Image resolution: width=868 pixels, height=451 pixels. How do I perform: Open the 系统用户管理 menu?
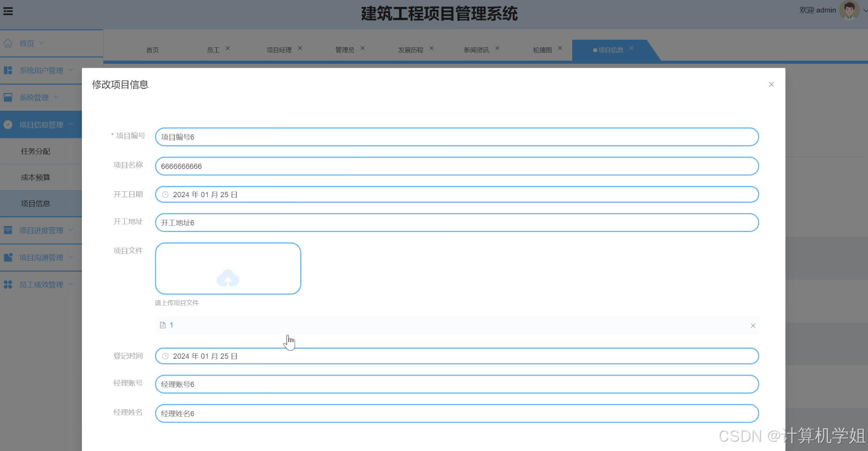41,70
